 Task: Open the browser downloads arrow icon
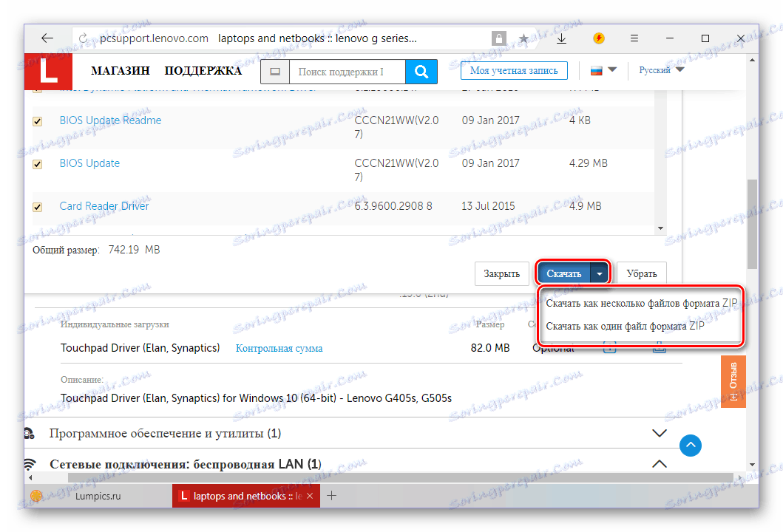[561, 38]
